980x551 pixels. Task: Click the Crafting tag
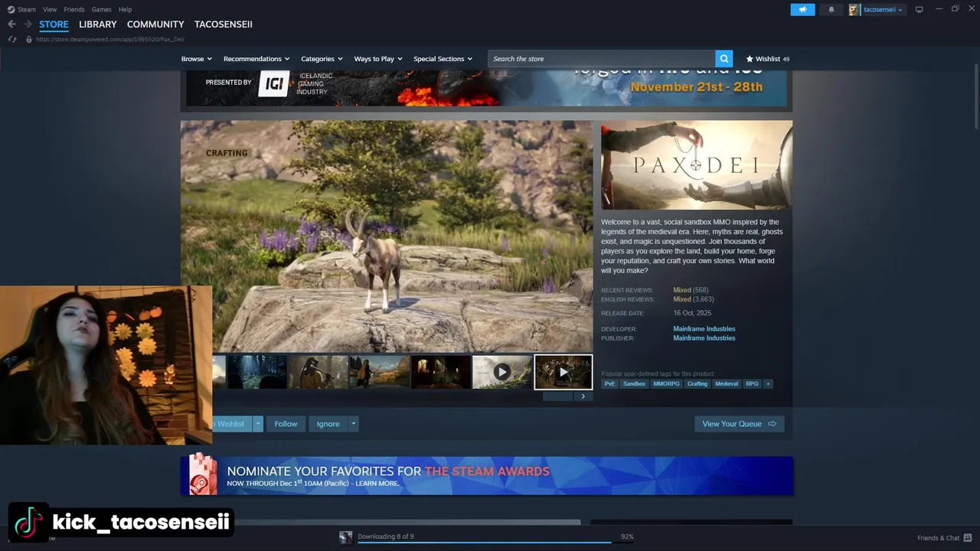(x=697, y=383)
